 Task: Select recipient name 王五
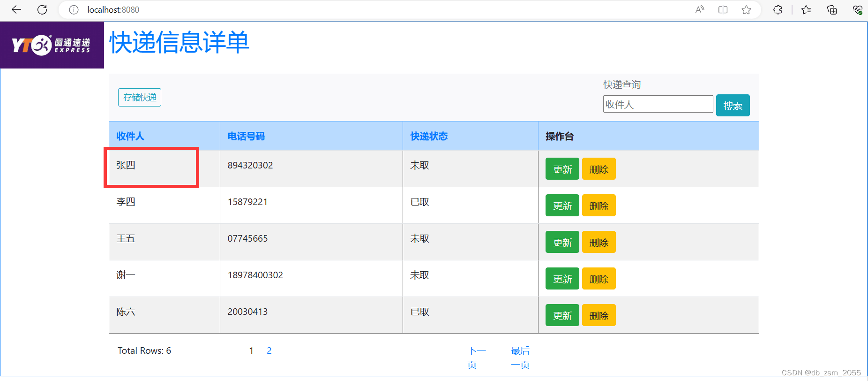click(126, 238)
